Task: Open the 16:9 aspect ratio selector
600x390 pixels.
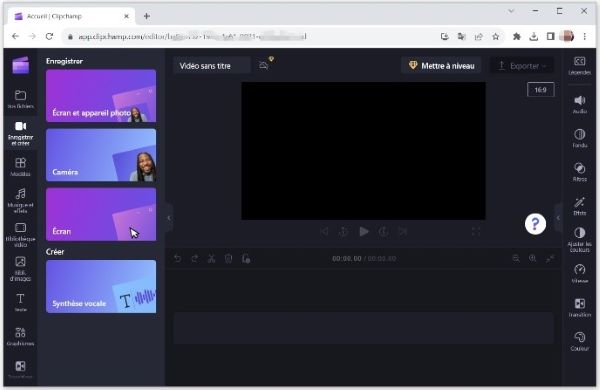Action: click(540, 90)
